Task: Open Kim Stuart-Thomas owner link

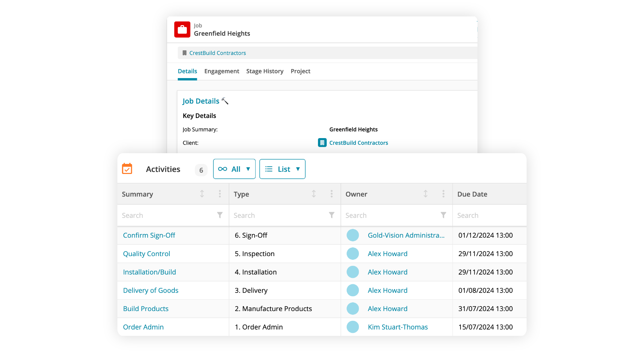Action: coord(398,327)
